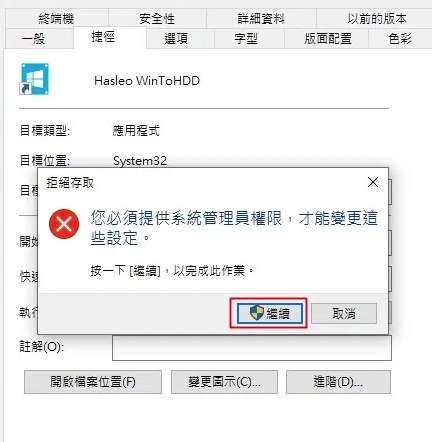The height and width of the screenshot is (442, 432).
Task: Click the red error X icon
Action: (x=64, y=224)
